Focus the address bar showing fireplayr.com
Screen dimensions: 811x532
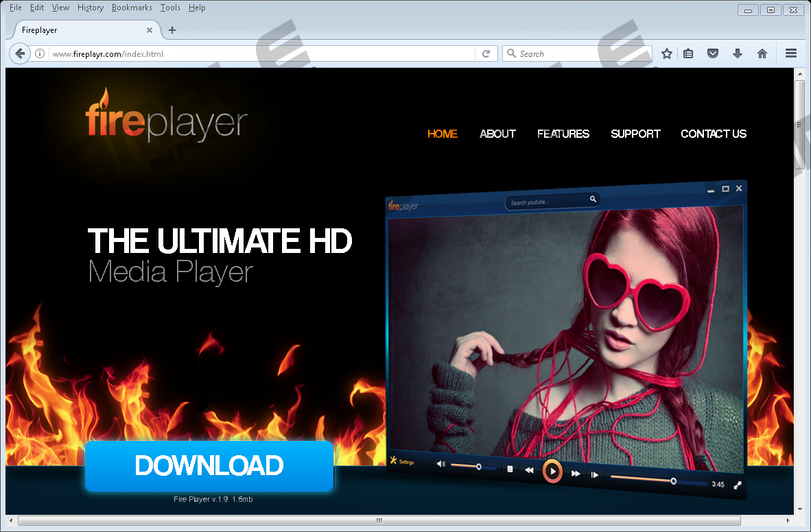pos(261,53)
